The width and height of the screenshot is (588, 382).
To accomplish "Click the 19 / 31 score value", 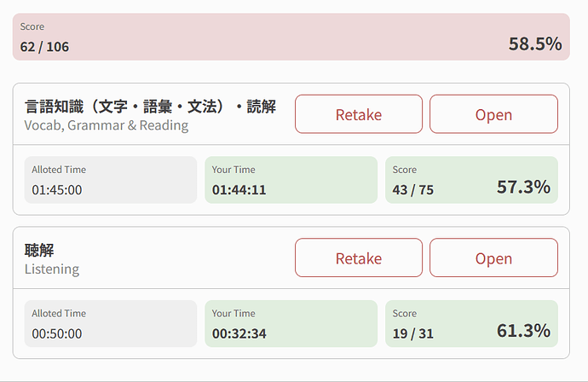I will [x=413, y=334].
